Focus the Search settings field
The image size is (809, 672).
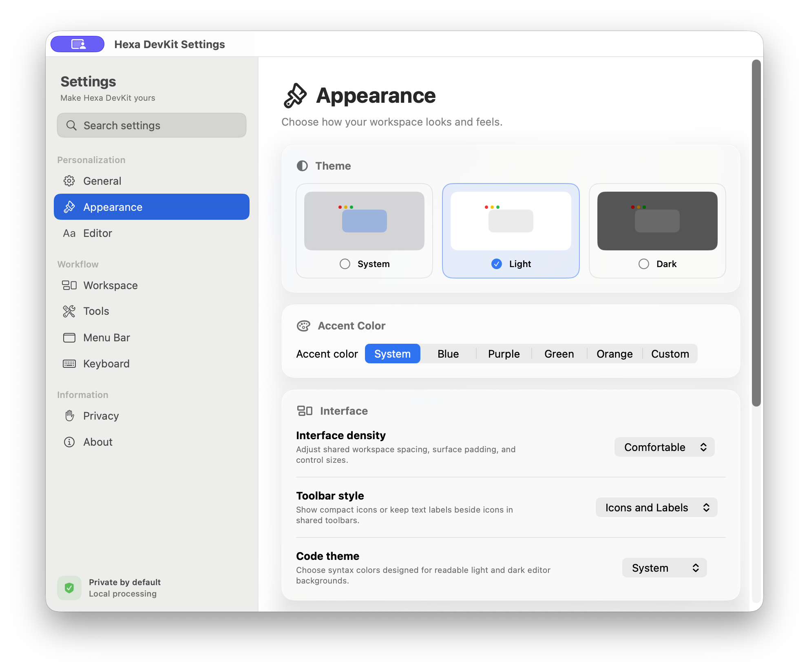click(152, 125)
